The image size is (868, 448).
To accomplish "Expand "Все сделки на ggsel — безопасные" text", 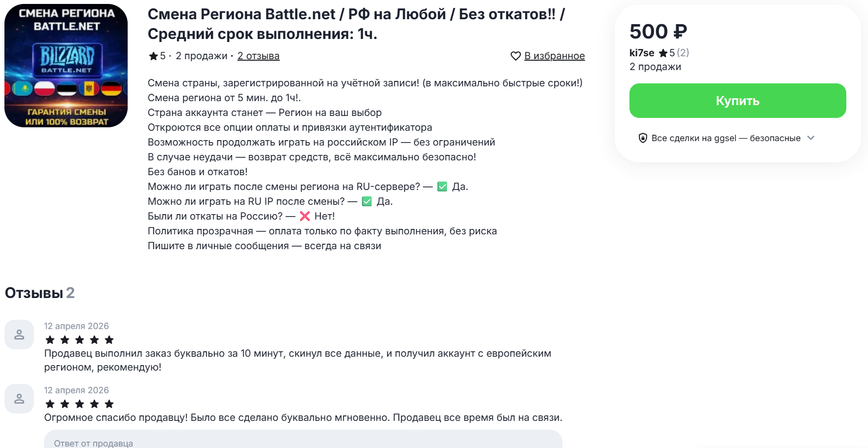I will [x=726, y=138].
